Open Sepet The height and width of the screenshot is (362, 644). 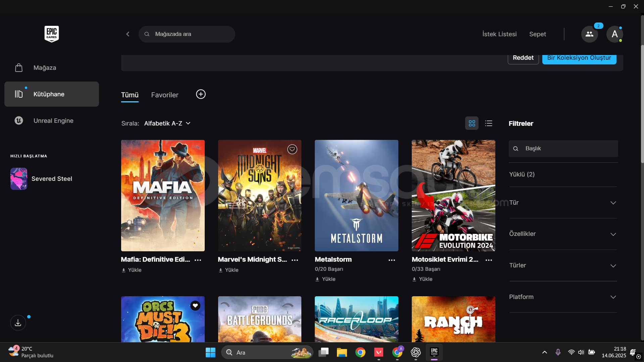point(538,34)
